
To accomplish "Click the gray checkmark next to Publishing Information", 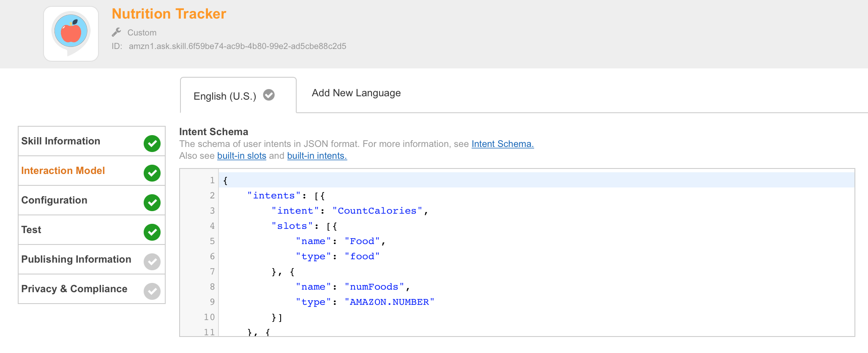I will point(152,262).
